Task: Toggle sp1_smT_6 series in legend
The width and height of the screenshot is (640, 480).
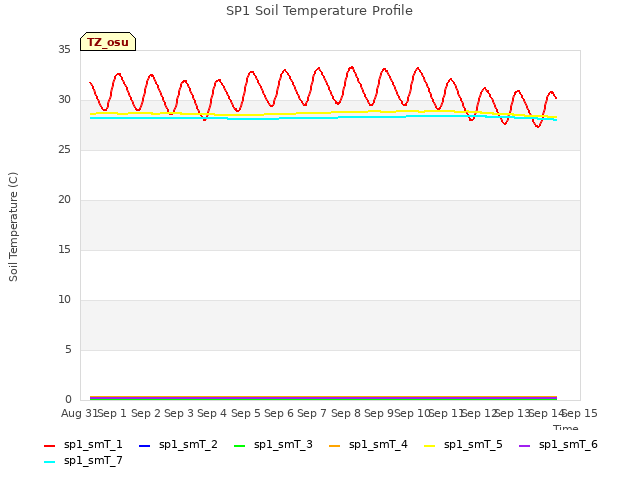Action: [558, 444]
